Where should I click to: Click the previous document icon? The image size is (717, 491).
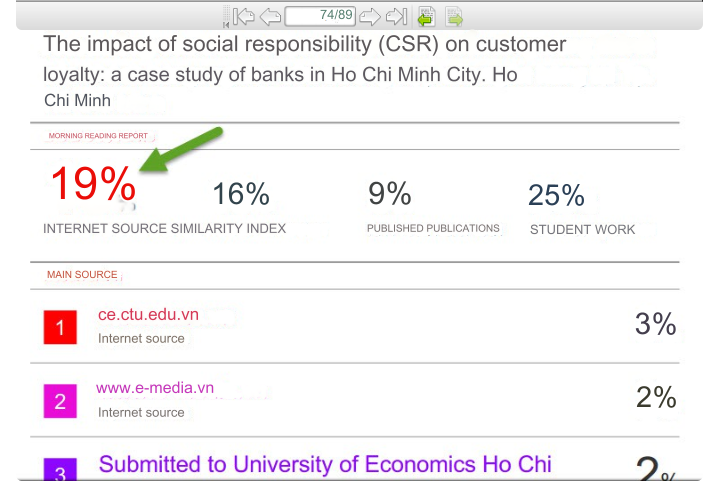[426, 16]
